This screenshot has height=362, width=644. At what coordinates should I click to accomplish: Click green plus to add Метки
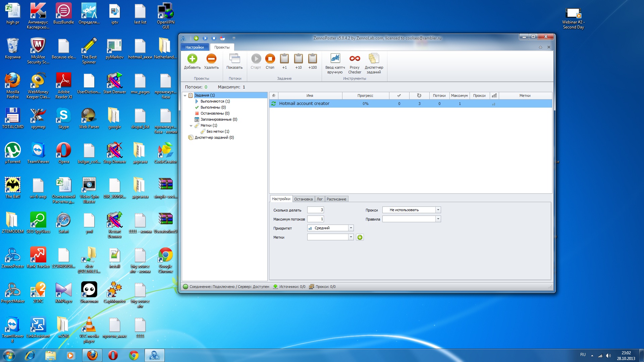pos(360,237)
